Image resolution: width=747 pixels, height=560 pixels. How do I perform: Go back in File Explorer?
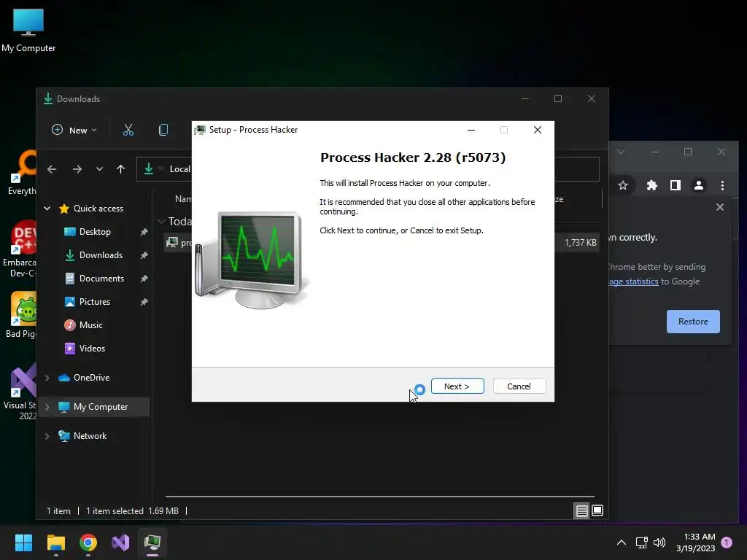(x=52, y=169)
